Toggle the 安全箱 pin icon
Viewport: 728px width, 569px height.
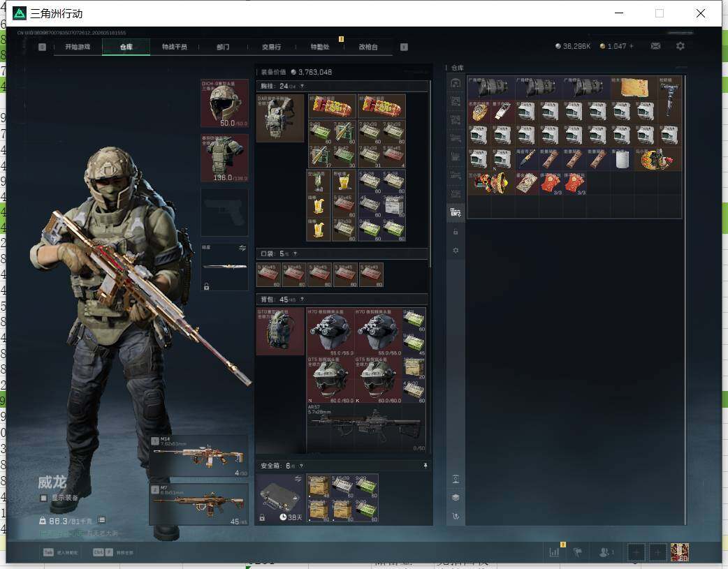pyautogui.click(x=425, y=466)
